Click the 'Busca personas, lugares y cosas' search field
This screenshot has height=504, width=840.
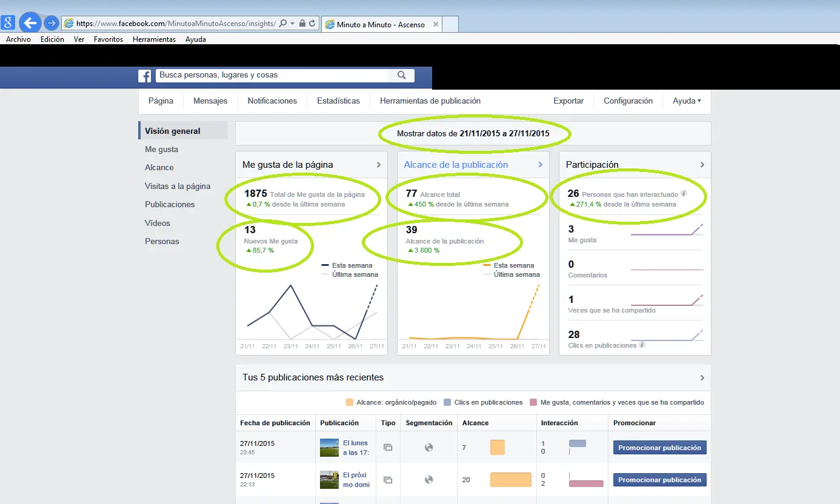pos(273,75)
